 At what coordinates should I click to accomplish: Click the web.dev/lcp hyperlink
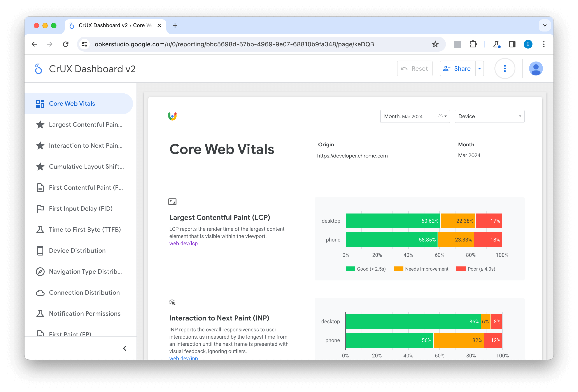coord(183,244)
